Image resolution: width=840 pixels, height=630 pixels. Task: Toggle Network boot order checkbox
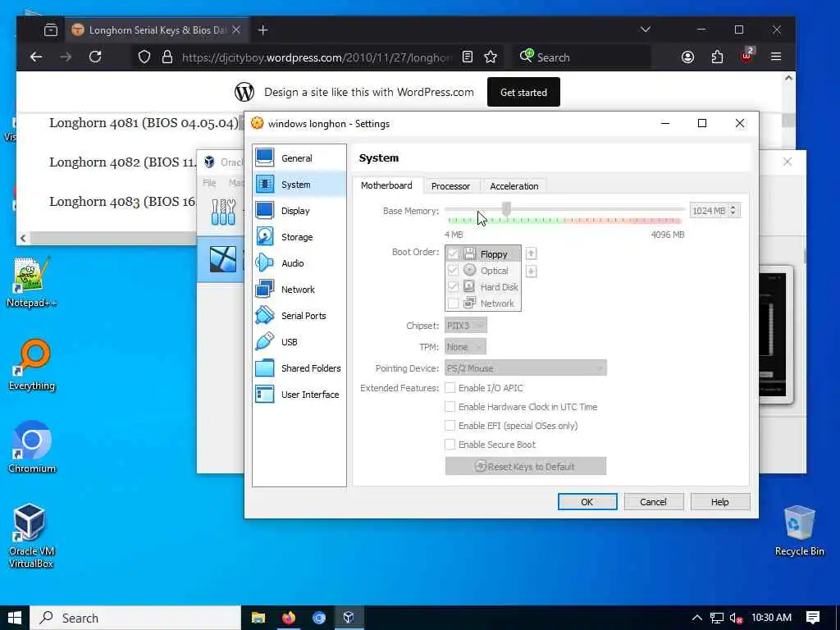453,304
